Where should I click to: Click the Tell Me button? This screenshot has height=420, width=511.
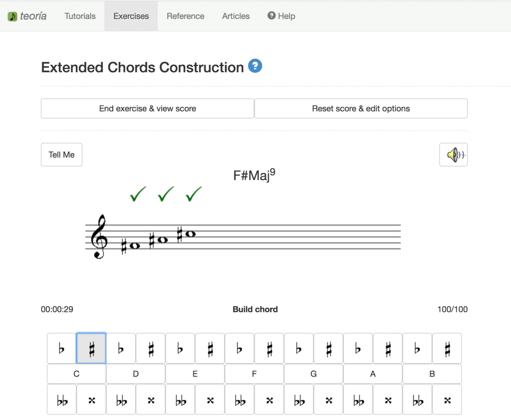point(61,155)
